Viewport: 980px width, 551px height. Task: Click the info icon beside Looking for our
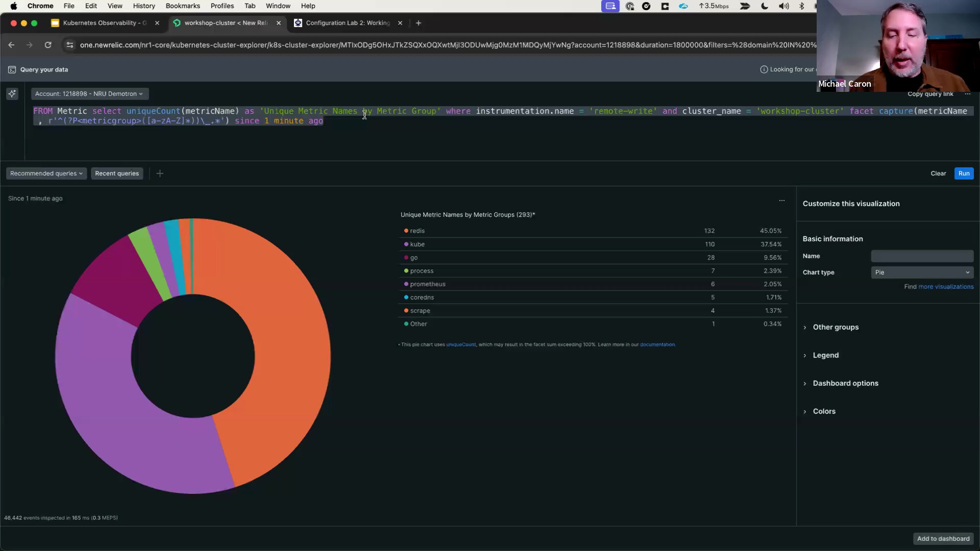[x=764, y=69]
